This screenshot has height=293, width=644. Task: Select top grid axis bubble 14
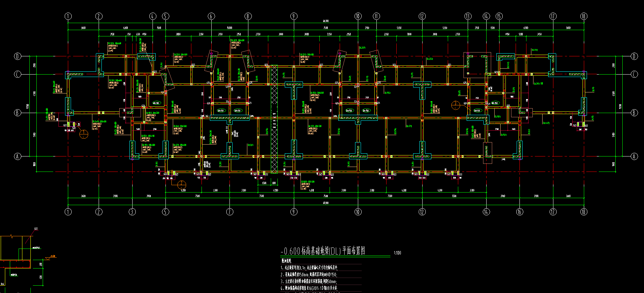coord(486,16)
